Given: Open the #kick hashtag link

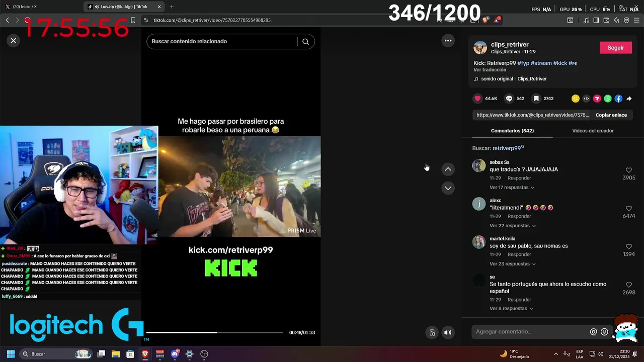Looking at the screenshot, I should coord(560,63).
